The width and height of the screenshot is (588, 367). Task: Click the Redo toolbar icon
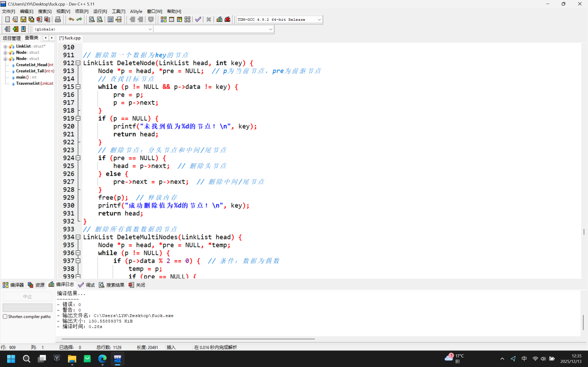(x=79, y=19)
